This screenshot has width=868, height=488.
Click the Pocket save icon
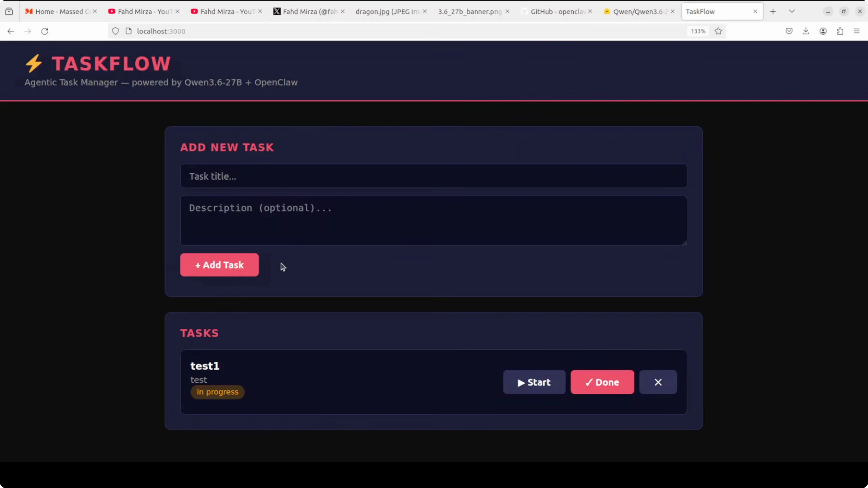click(789, 31)
